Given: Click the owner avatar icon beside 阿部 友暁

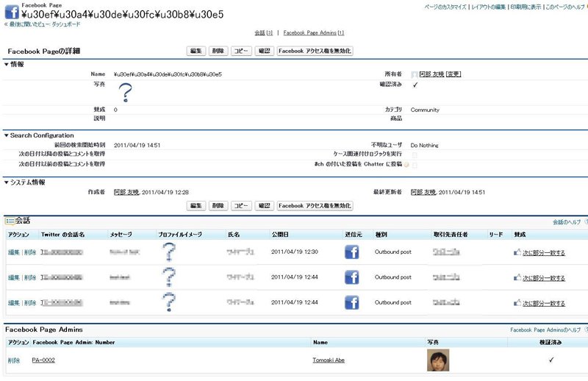Looking at the screenshot, I should [x=415, y=74].
